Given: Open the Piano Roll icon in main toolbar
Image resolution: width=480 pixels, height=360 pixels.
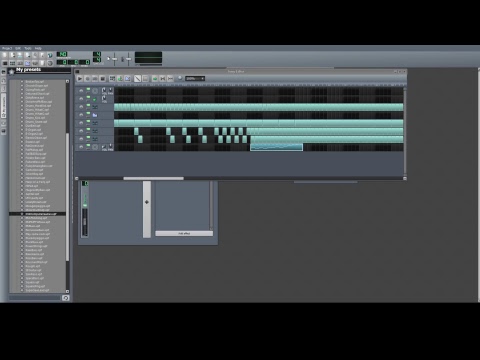Looking at the screenshot, I should click(20, 63).
